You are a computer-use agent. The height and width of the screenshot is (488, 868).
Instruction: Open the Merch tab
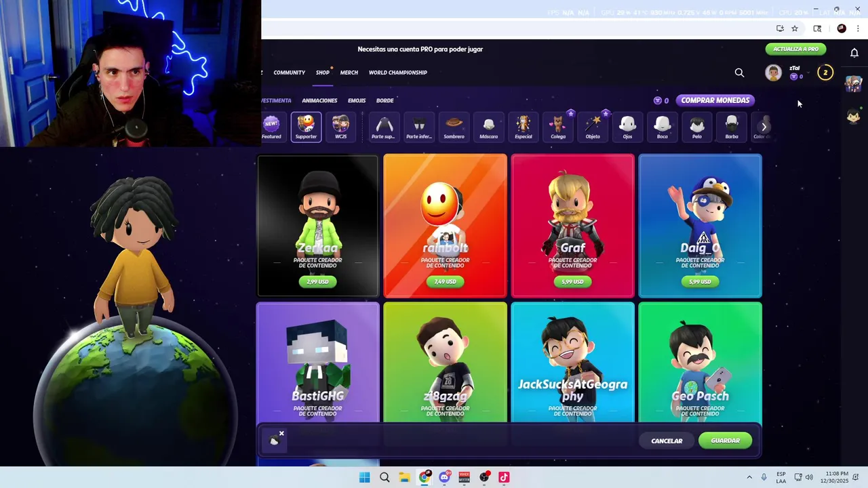349,73
